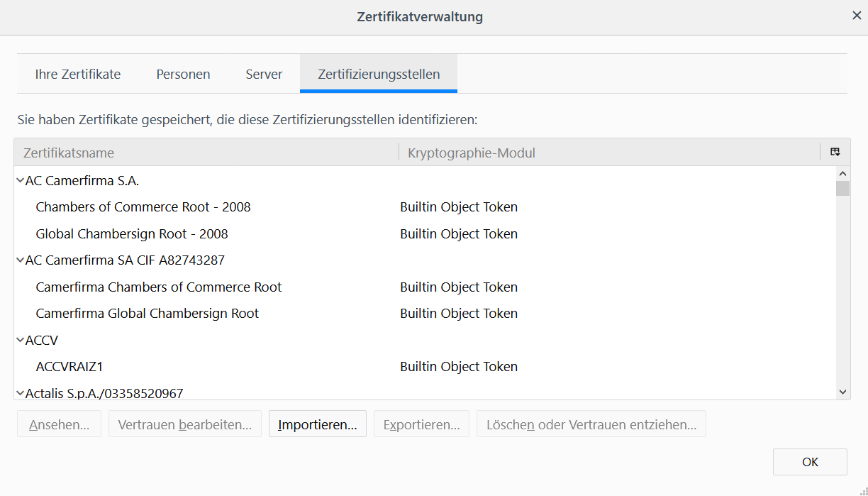Select Camerfirma Global Chambersign Root

click(148, 314)
